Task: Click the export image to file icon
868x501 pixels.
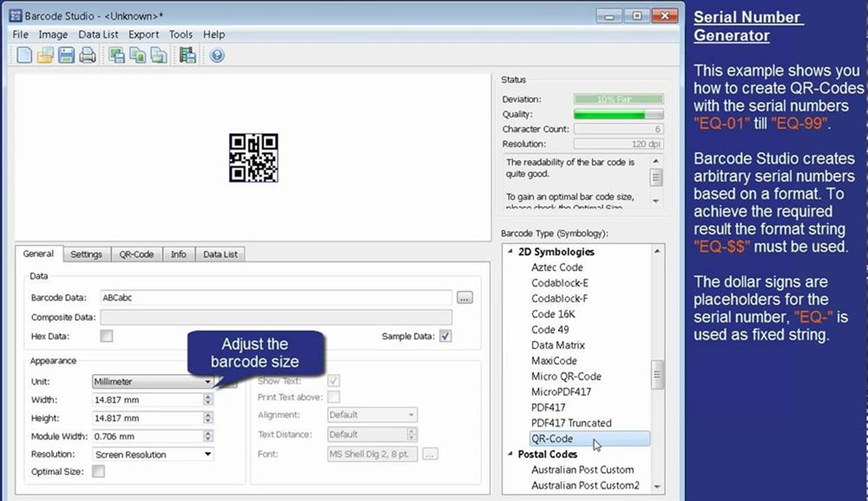Action: (116, 56)
